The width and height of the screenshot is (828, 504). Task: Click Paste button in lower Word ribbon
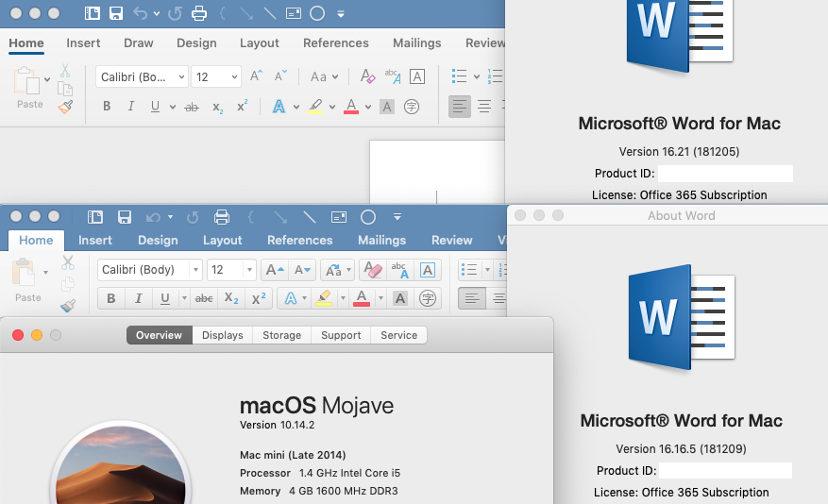pos(27,279)
